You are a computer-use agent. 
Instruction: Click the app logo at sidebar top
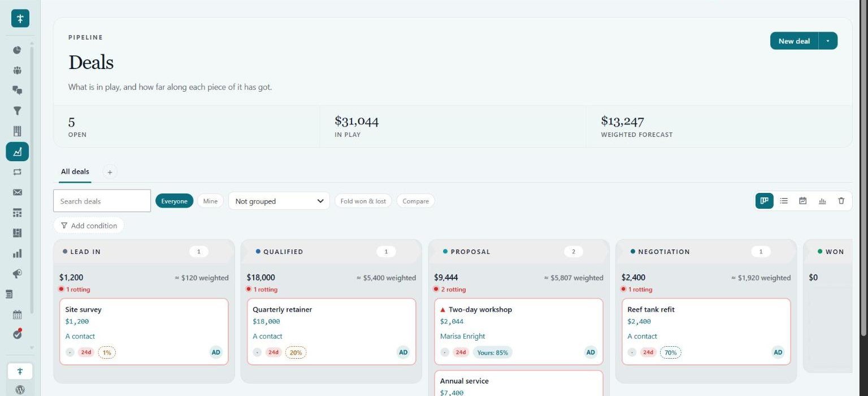click(20, 18)
